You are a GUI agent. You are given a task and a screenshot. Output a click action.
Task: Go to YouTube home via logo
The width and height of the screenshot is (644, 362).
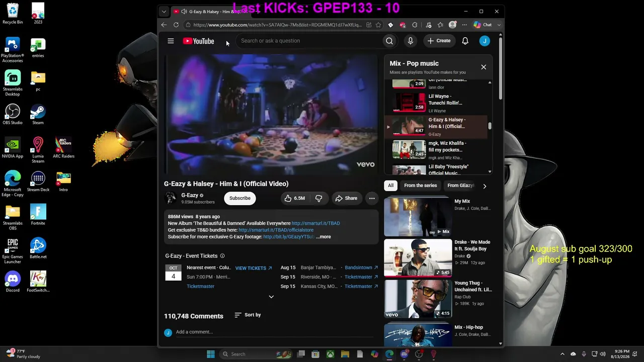pos(198,41)
